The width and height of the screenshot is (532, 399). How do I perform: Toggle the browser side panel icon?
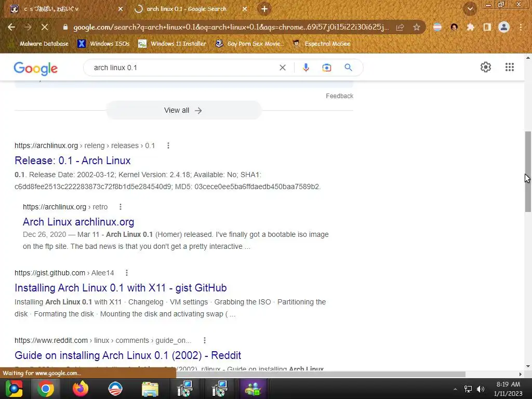pos(487,27)
